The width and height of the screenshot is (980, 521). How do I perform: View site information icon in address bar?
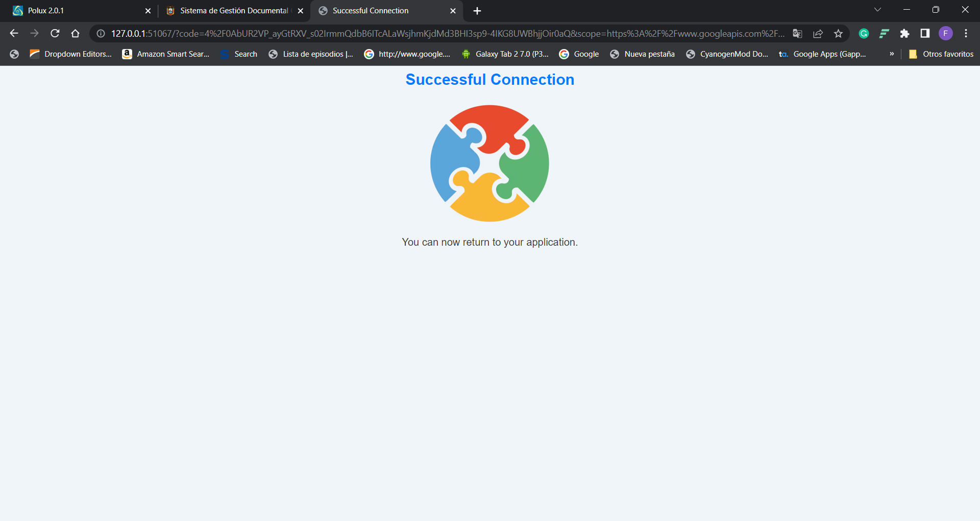(101, 33)
